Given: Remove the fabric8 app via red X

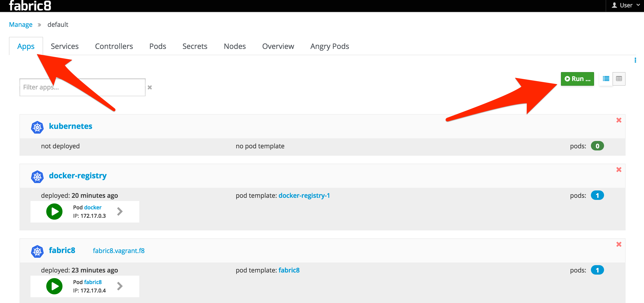Looking at the screenshot, I should 619,244.
